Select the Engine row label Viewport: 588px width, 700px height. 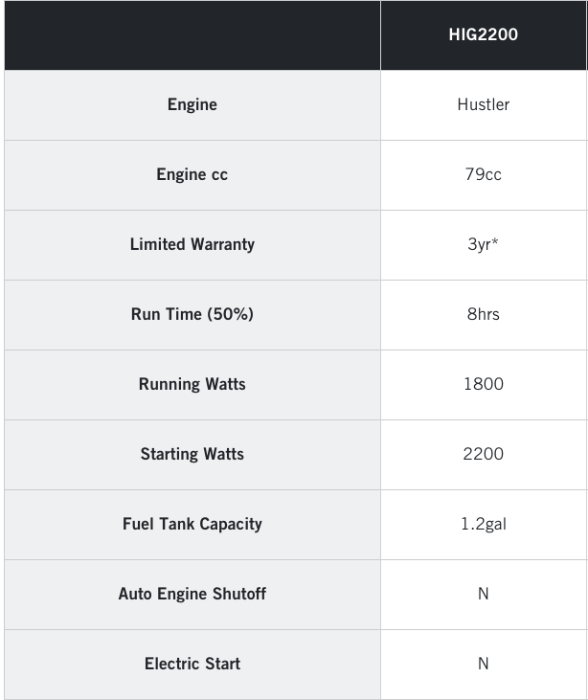(x=192, y=104)
